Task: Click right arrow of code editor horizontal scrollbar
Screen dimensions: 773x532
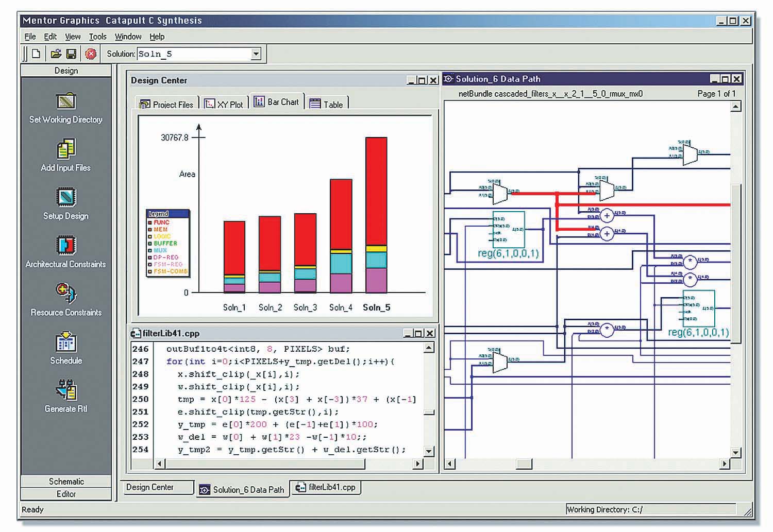Action: (x=418, y=464)
